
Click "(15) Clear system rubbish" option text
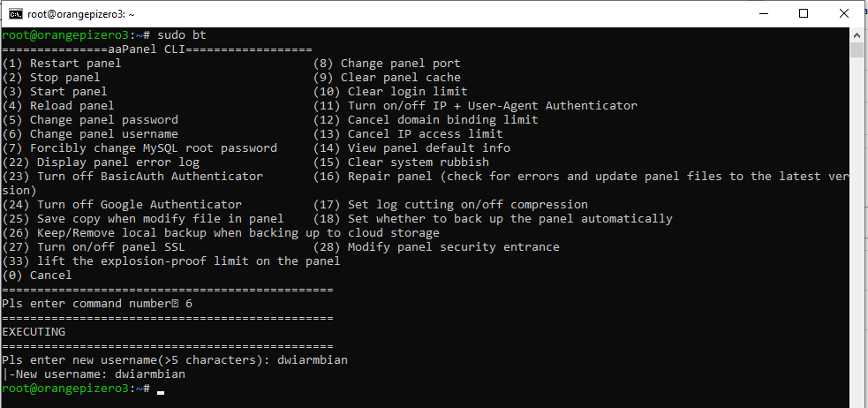(401, 162)
